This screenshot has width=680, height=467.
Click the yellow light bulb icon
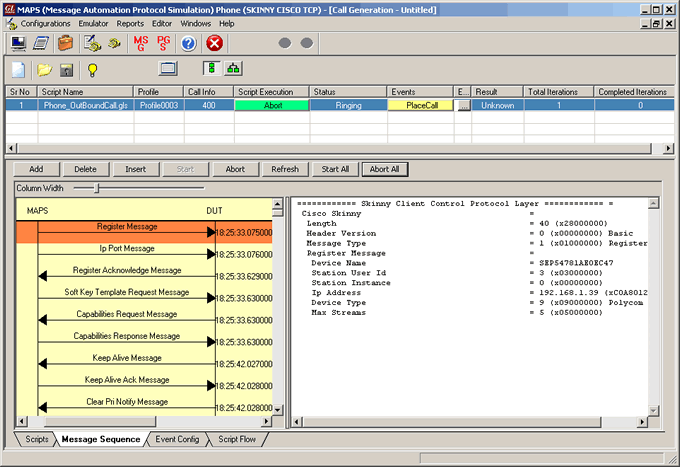coord(92,70)
